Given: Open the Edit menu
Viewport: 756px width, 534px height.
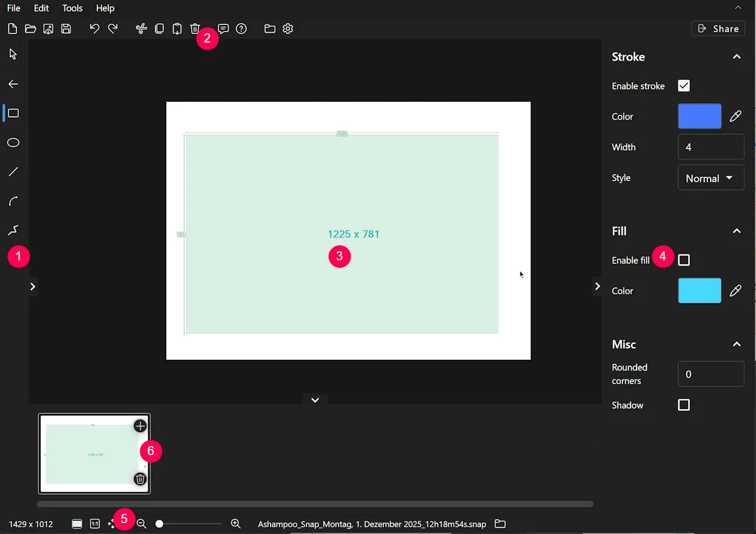Looking at the screenshot, I should click(x=41, y=8).
